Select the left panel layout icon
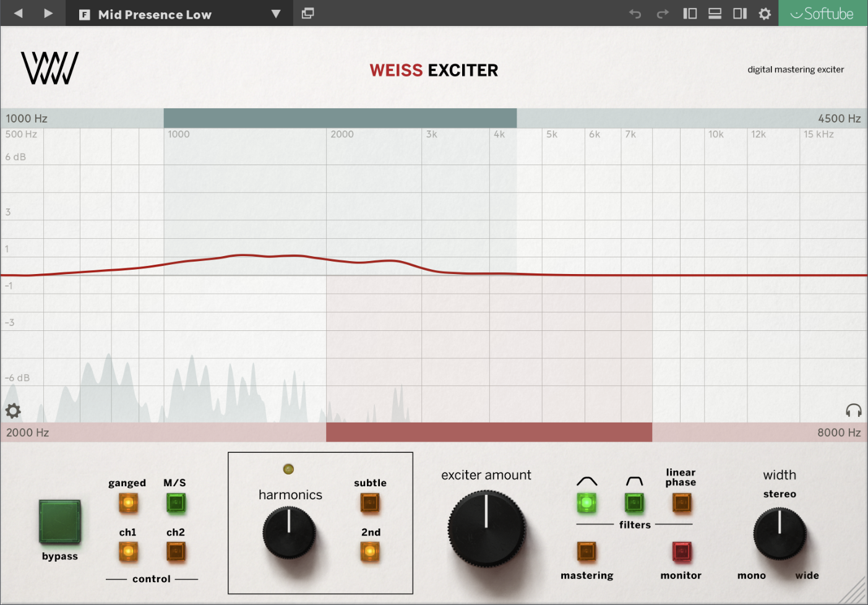The width and height of the screenshot is (868, 605). 689,13
